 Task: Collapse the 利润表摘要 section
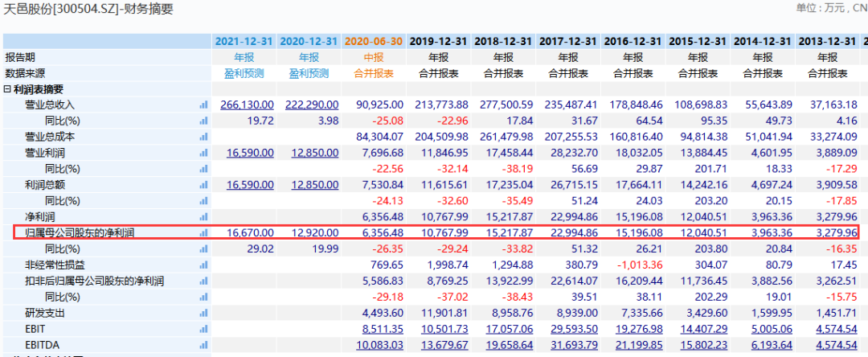(x=7, y=89)
